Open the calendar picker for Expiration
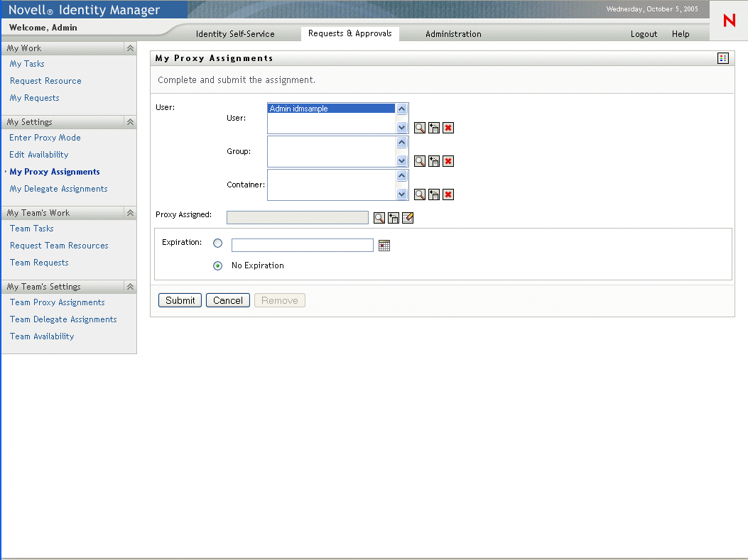 point(384,246)
